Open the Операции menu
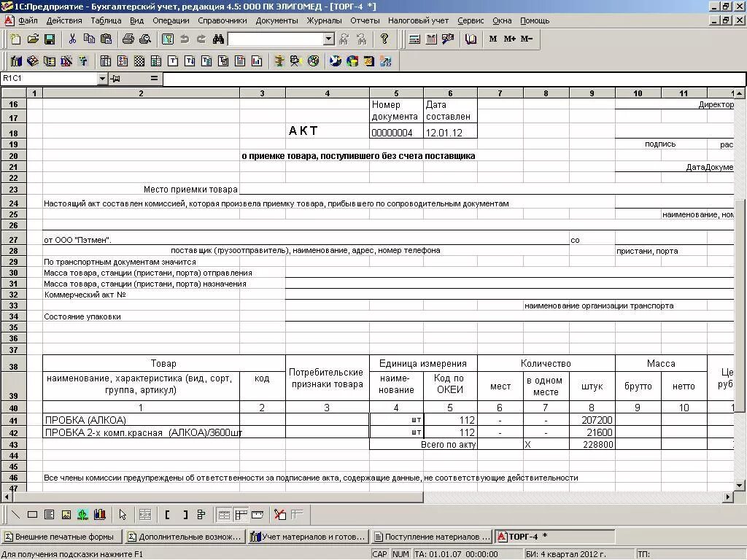 click(x=171, y=20)
